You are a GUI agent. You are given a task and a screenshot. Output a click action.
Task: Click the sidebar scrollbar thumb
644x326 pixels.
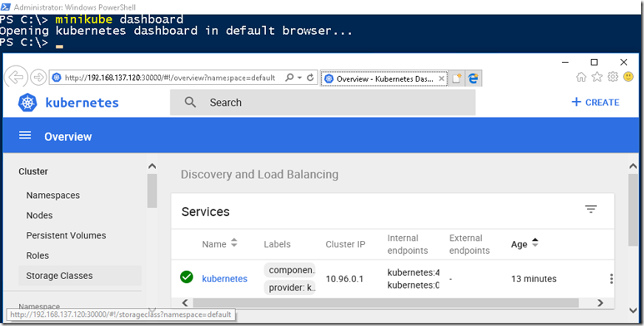tap(152, 191)
